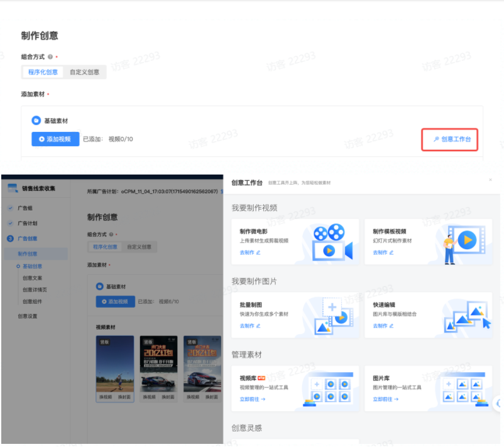The image size is (504, 447).
Task: Click 换封面 under the first video thumbnail
Action: (x=126, y=397)
